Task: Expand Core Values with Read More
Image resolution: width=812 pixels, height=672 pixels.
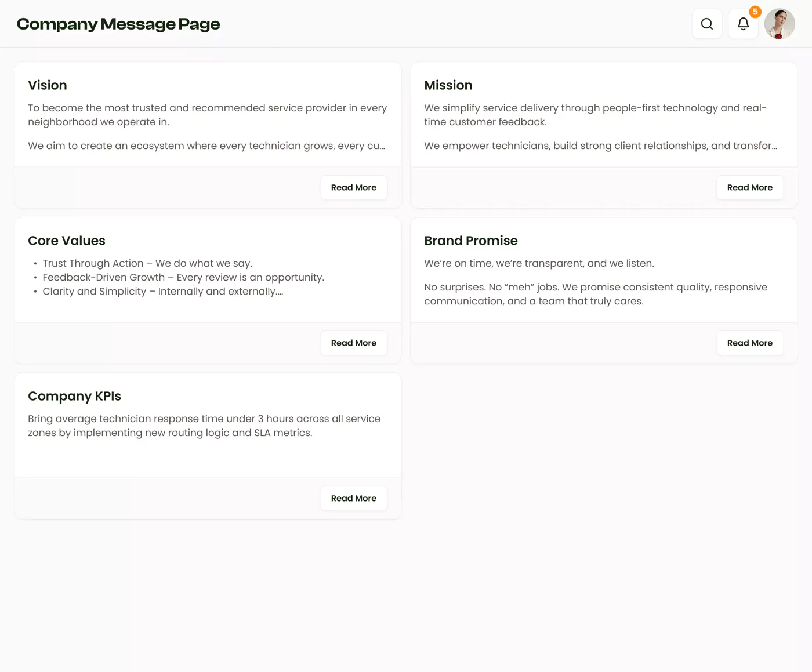Action: tap(353, 343)
